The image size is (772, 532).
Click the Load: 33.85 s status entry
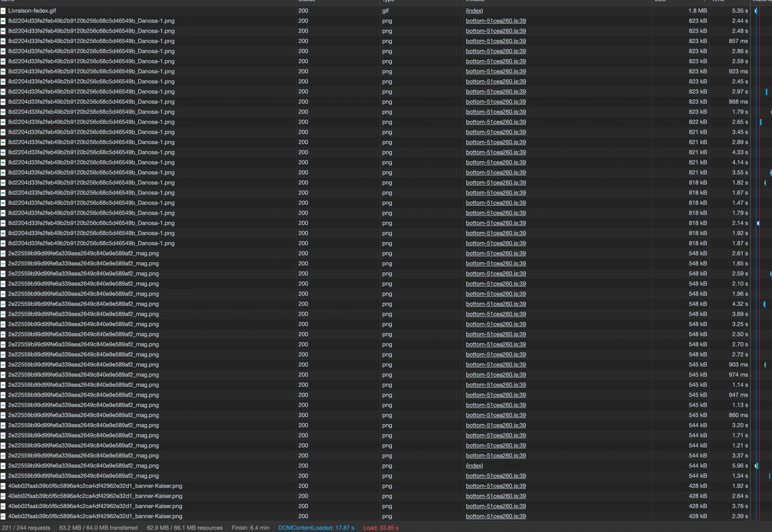point(381,528)
